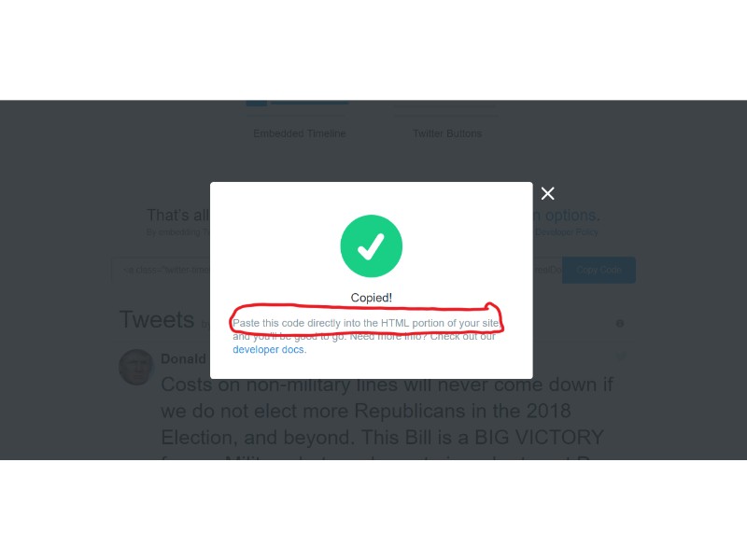Click the Donald account name in tweet
Image resolution: width=747 pixels, height=560 pixels.
point(183,358)
